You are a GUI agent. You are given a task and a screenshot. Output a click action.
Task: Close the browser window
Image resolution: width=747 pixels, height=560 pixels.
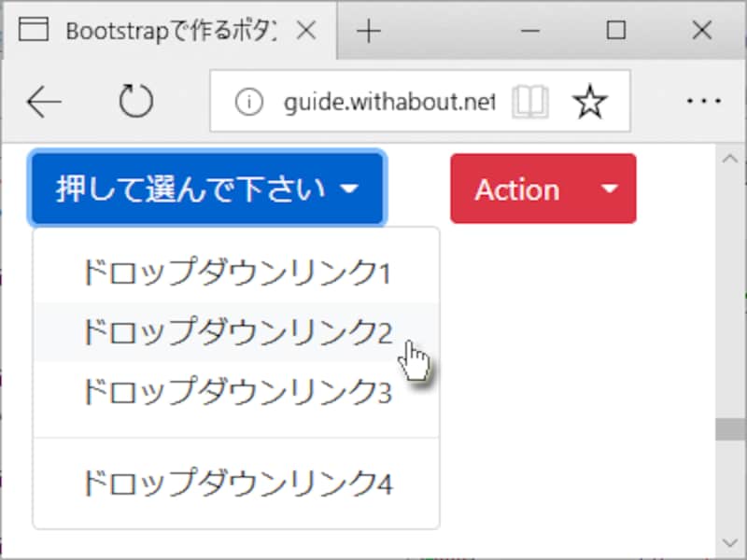(x=702, y=31)
